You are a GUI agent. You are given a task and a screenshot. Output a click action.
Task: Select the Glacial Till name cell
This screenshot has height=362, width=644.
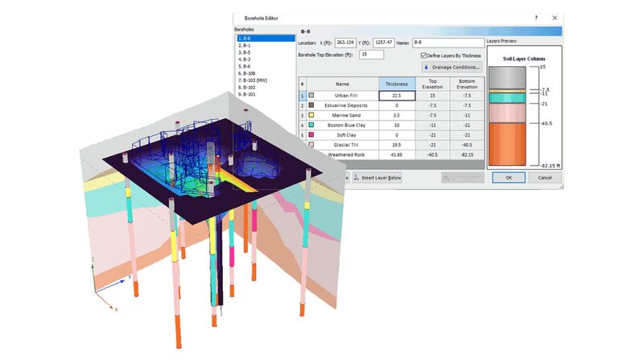[346, 145]
